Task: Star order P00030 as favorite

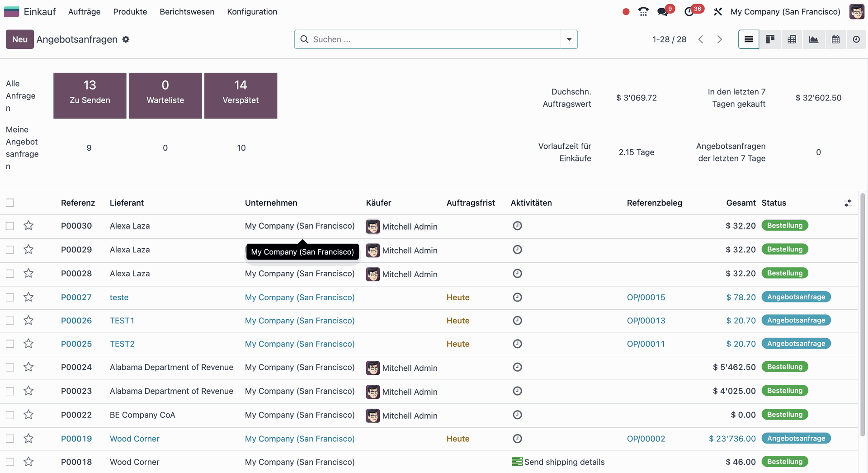Action: click(28, 226)
